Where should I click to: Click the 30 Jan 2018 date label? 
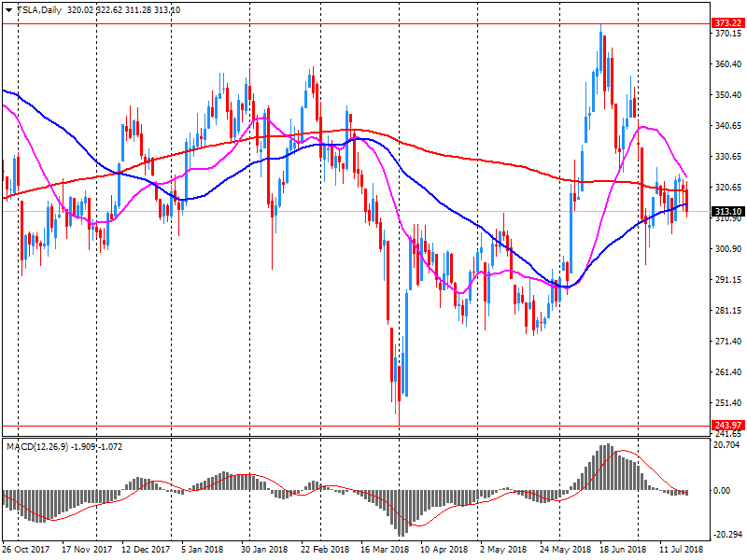262,550
